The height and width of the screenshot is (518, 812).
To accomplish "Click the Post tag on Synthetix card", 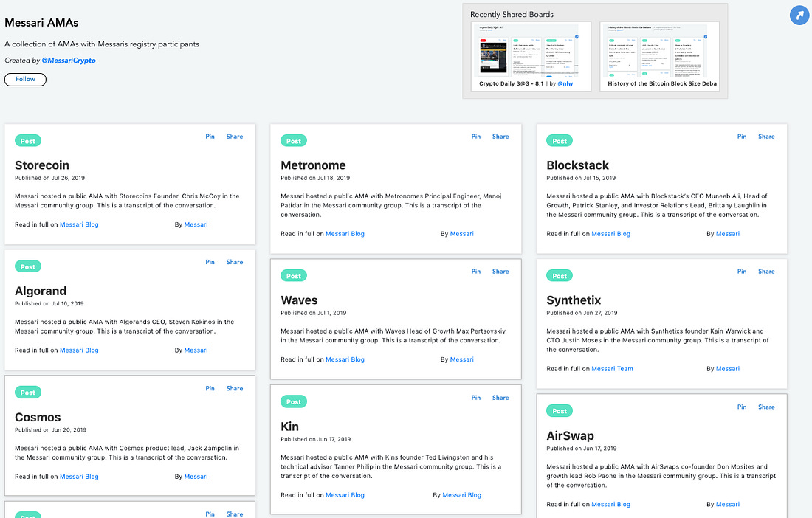I will (x=560, y=276).
